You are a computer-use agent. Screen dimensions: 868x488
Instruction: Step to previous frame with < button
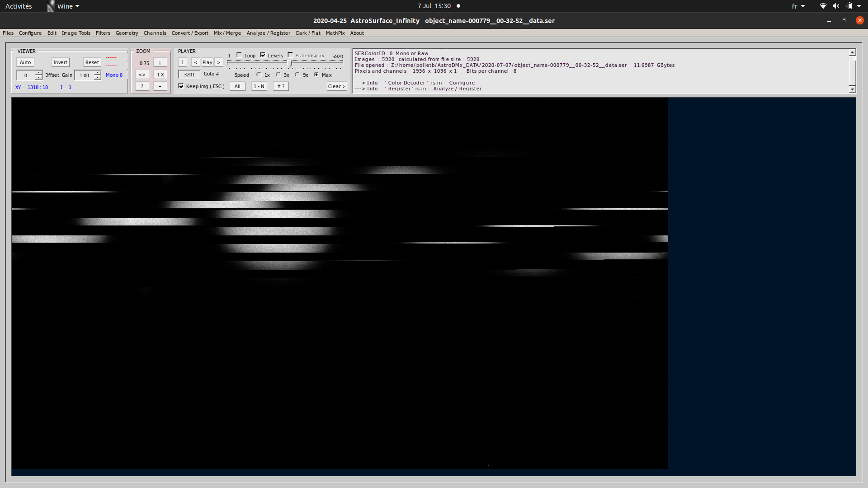pyautogui.click(x=195, y=62)
